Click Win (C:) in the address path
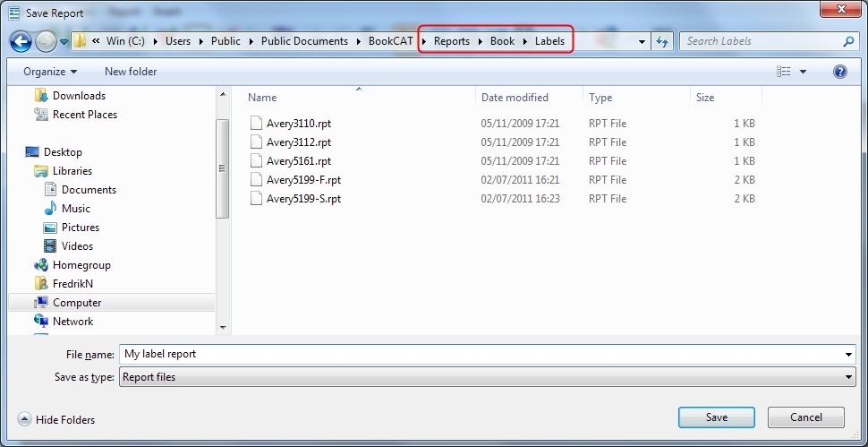868x447 pixels. click(125, 41)
